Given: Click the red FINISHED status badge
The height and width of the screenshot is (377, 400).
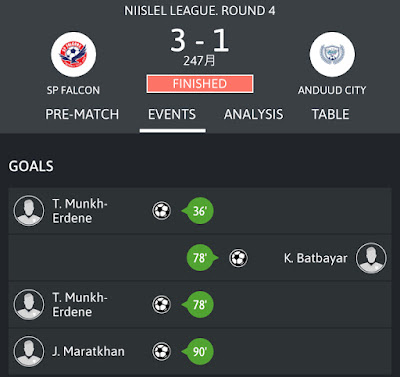Looking at the screenshot, I should tap(200, 84).
